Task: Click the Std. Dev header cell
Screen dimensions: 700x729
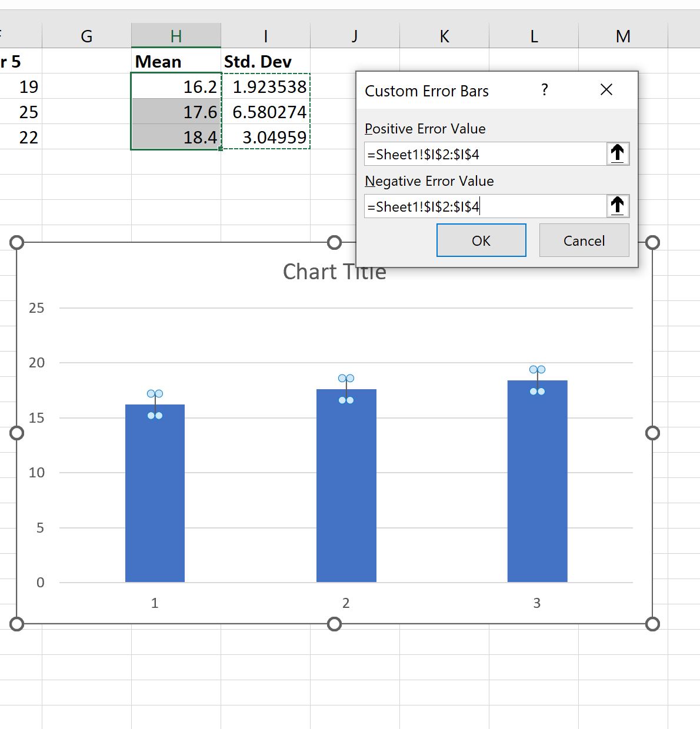Action: tap(265, 62)
